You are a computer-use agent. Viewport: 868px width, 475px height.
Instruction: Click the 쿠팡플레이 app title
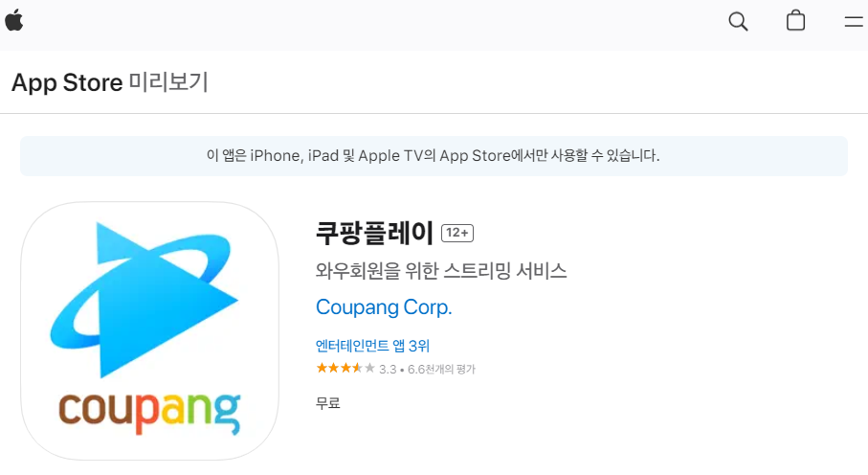pyautogui.click(x=374, y=233)
